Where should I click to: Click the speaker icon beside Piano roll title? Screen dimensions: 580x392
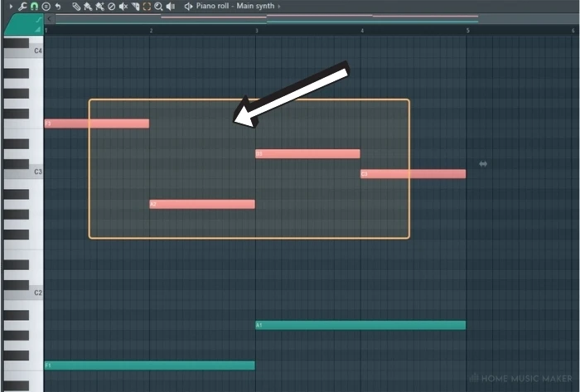(188, 7)
